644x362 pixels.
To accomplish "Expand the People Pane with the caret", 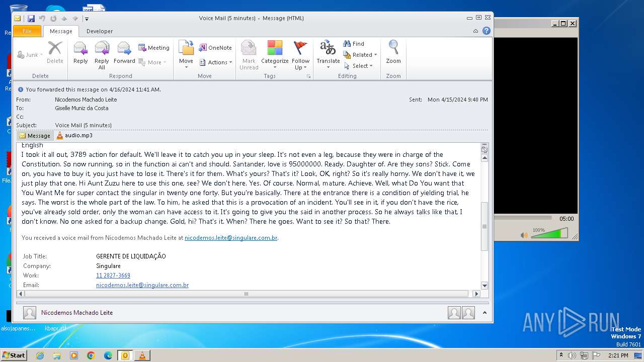I will (x=485, y=313).
